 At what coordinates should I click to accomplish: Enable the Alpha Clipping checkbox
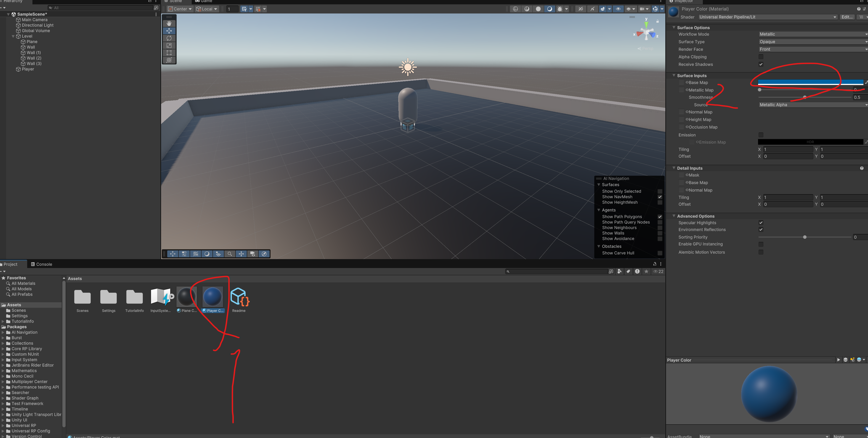pos(761,57)
